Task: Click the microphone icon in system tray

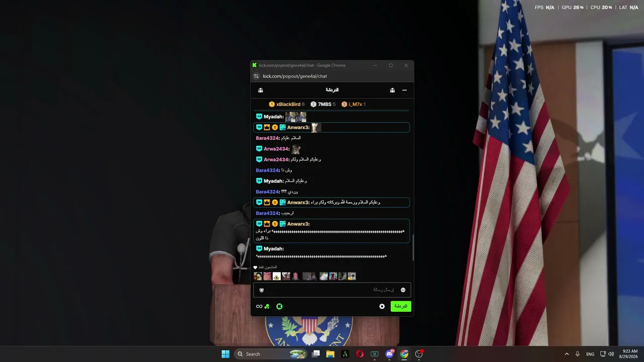Action: point(578,354)
